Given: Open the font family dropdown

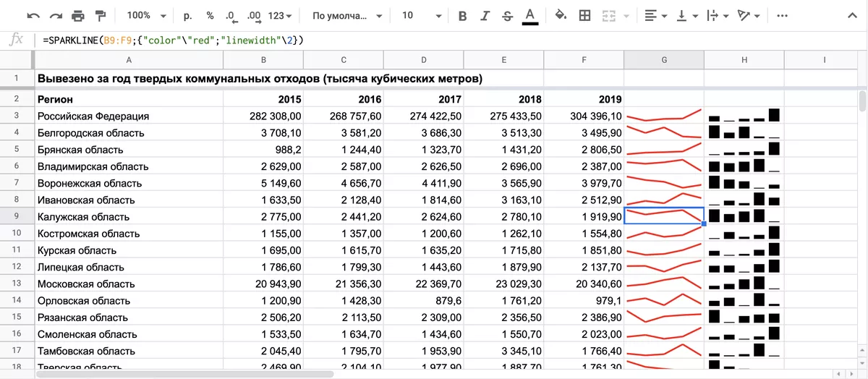Looking at the screenshot, I should coord(346,15).
